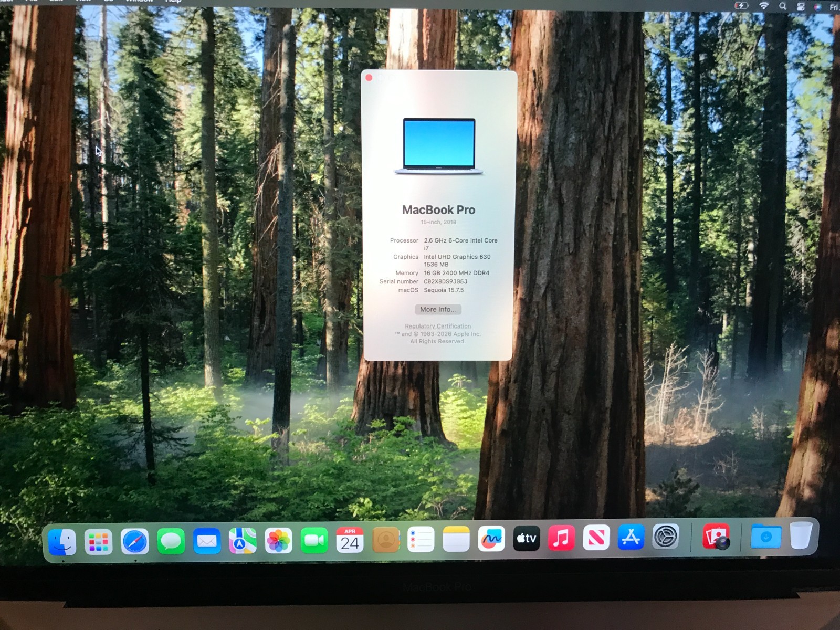Open the Photos app in the Dock

pyautogui.click(x=278, y=540)
